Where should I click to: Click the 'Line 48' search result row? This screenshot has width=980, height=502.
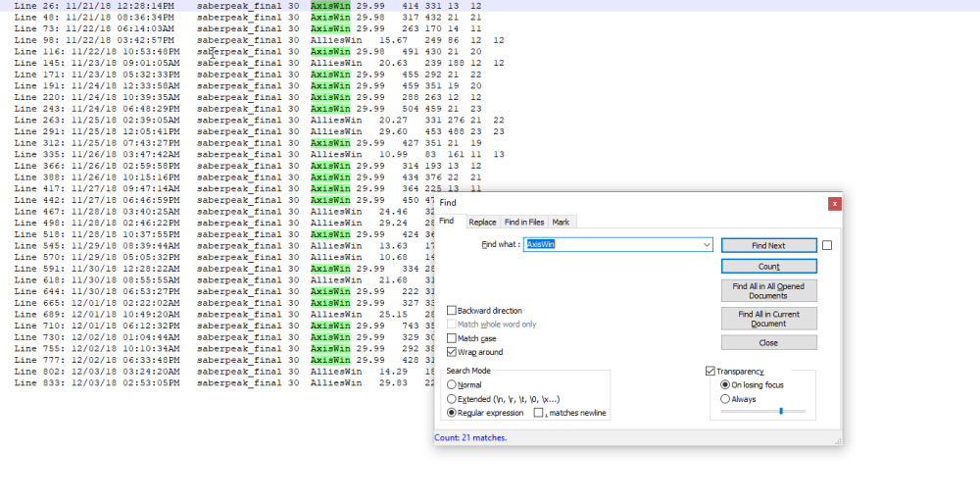tap(248, 17)
